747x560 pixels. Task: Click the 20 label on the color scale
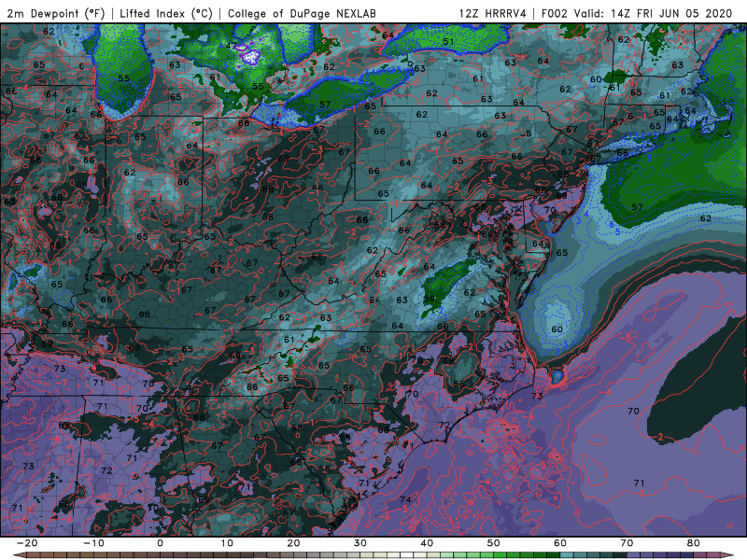(293, 543)
